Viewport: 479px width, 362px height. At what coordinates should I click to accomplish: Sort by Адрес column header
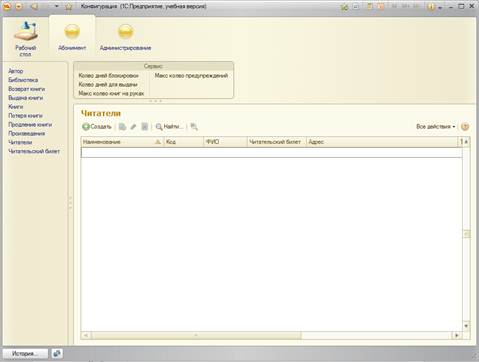tap(382, 142)
